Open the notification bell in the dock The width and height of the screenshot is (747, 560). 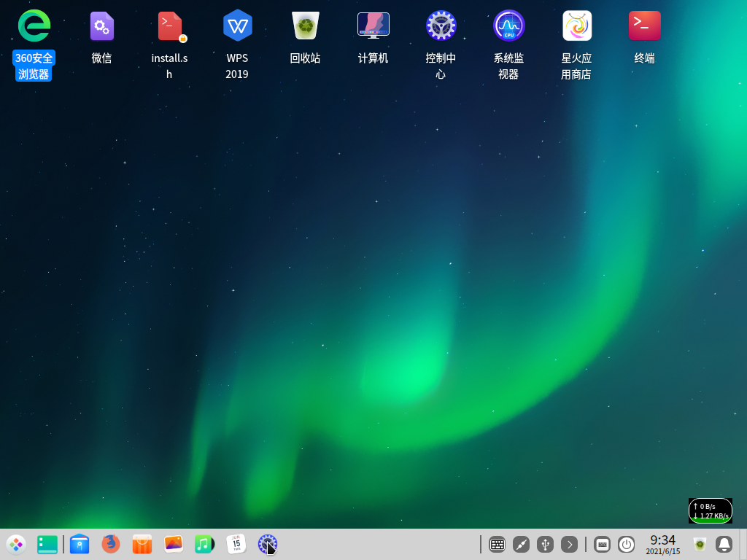[724, 544]
